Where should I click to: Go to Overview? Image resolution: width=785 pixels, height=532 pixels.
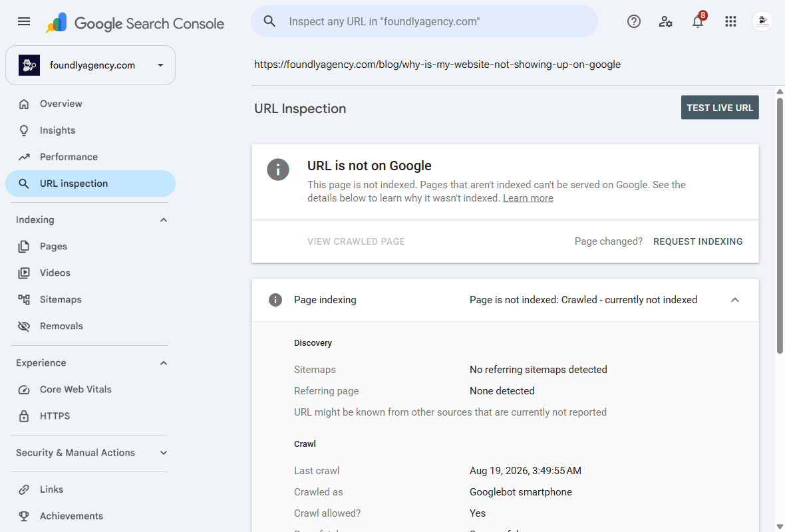point(90,104)
